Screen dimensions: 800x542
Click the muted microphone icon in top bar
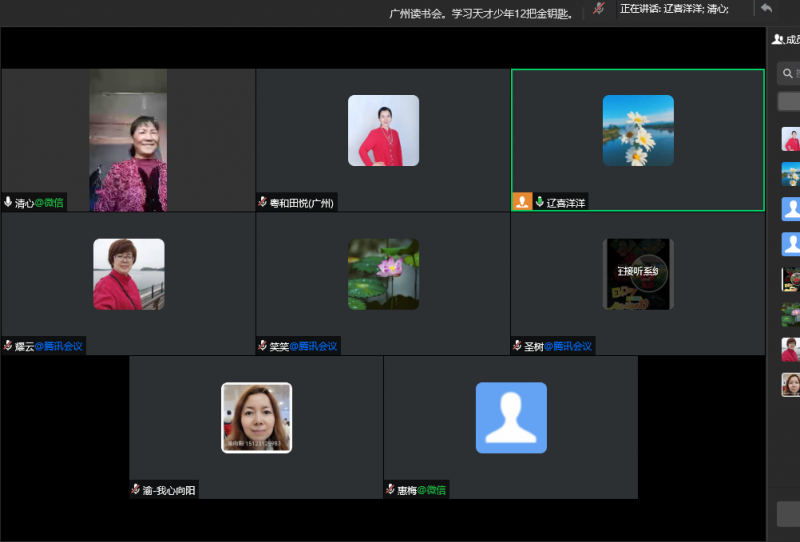(x=599, y=8)
